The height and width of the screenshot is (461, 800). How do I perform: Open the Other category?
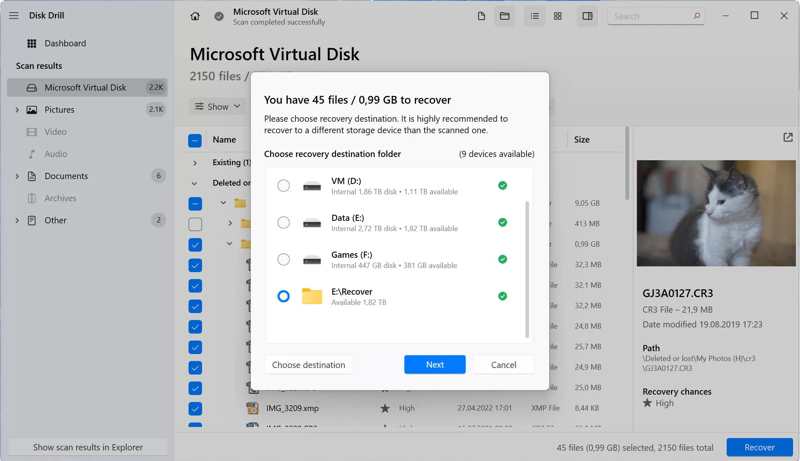87,220
